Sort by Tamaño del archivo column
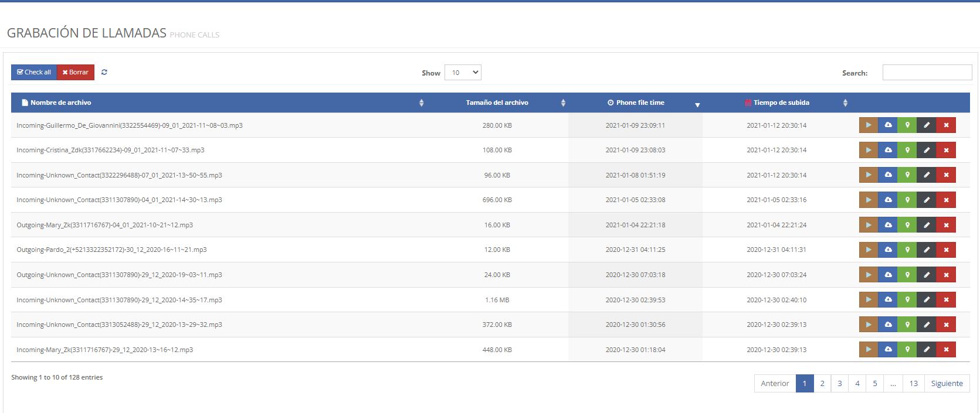The image size is (980, 413). click(497, 103)
